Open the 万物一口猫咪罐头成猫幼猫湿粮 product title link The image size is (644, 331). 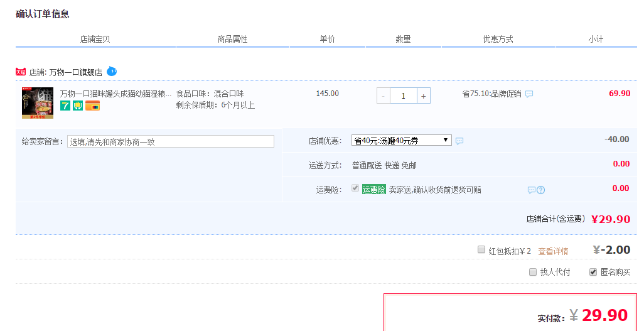pyautogui.click(x=116, y=94)
